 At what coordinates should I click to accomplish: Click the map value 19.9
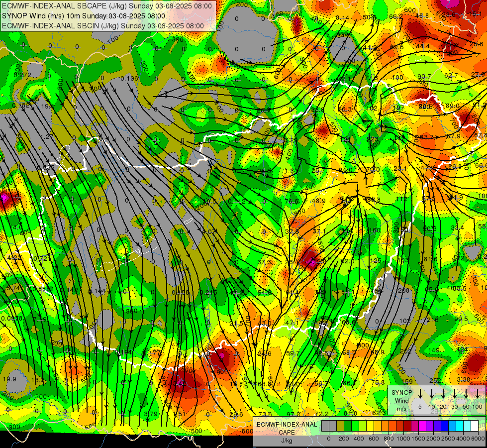click(9, 379)
